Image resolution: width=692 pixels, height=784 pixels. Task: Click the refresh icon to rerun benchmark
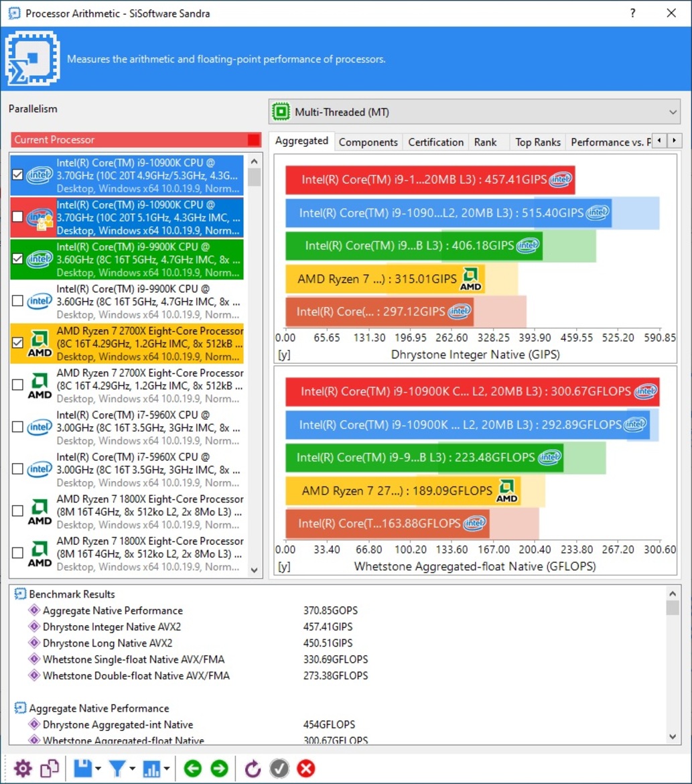click(253, 769)
